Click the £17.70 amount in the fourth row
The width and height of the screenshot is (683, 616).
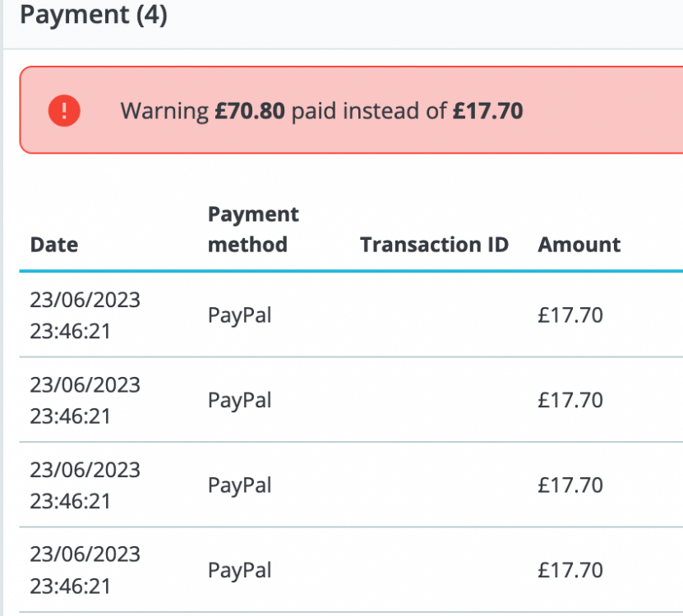point(570,570)
